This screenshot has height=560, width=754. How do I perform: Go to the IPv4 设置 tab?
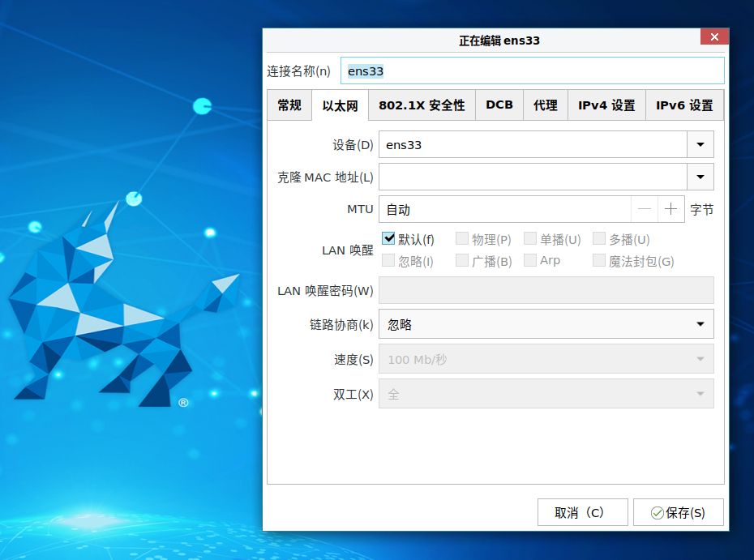pos(606,105)
